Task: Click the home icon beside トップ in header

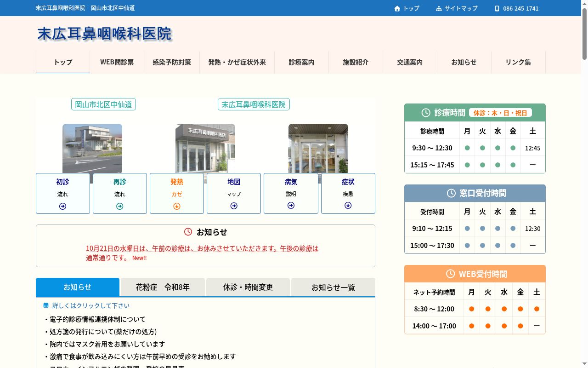Action: pyautogui.click(x=397, y=8)
